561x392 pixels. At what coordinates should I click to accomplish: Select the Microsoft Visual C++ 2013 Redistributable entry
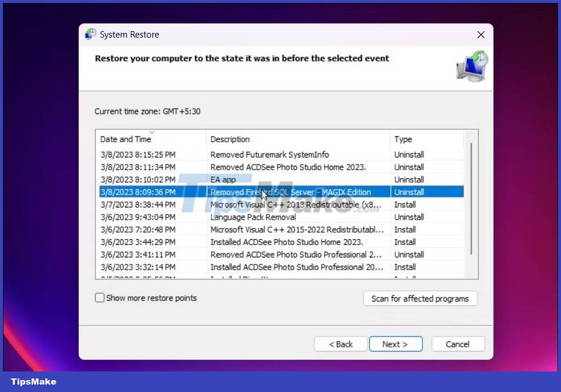point(265,205)
